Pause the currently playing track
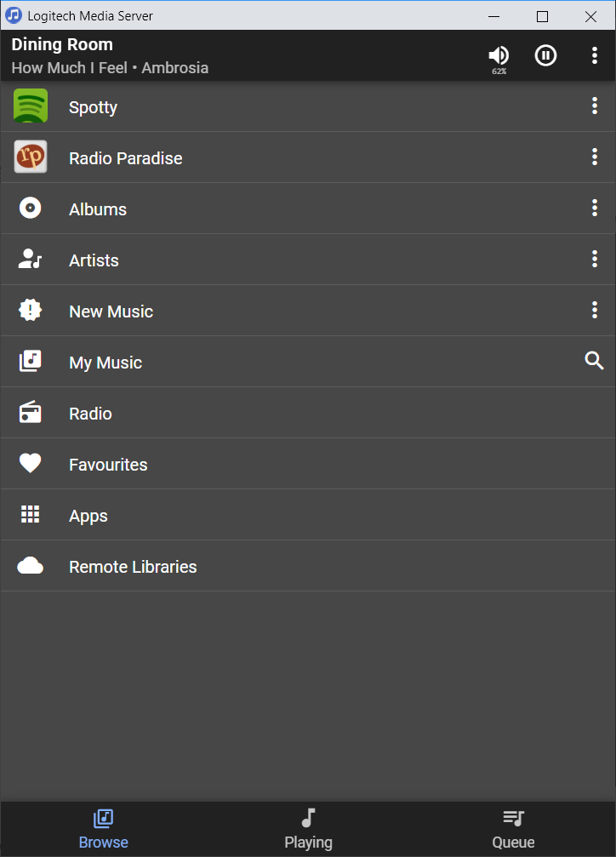 click(x=545, y=55)
